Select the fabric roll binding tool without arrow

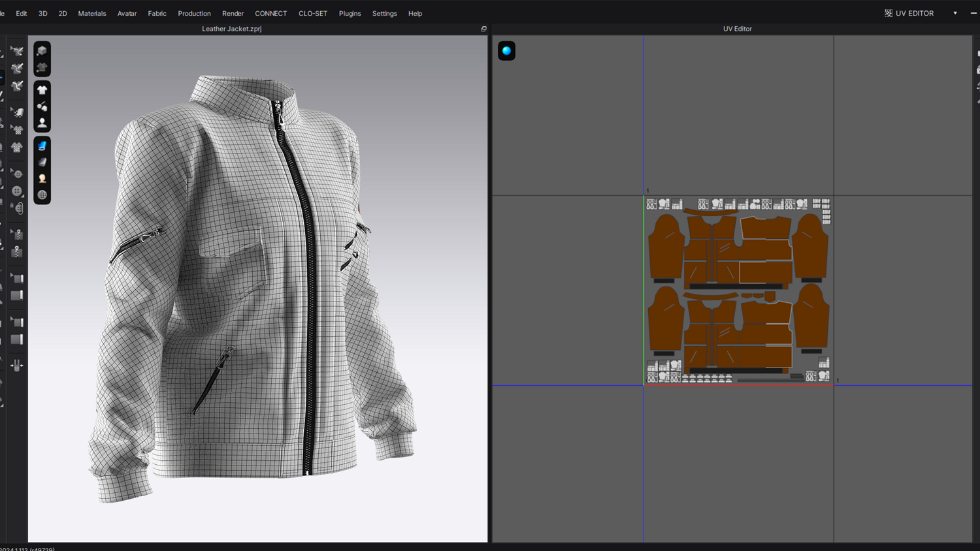pyautogui.click(x=17, y=295)
